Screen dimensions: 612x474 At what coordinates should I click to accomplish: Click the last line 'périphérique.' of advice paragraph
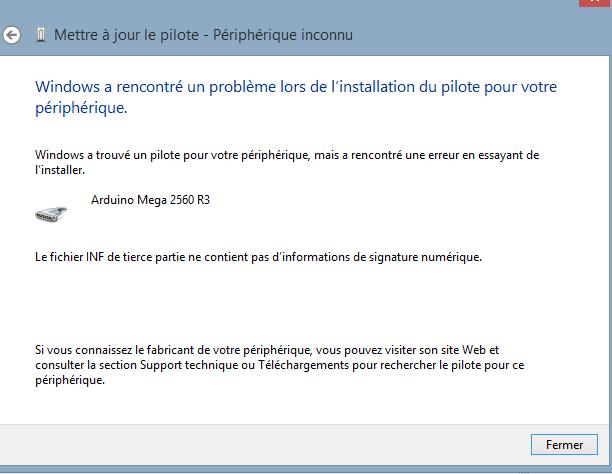coord(68,380)
